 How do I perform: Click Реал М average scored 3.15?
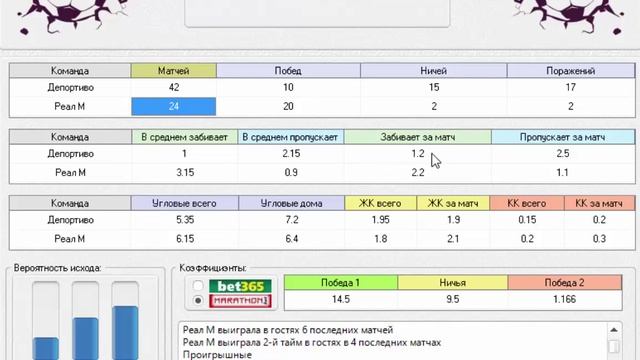[185, 173]
